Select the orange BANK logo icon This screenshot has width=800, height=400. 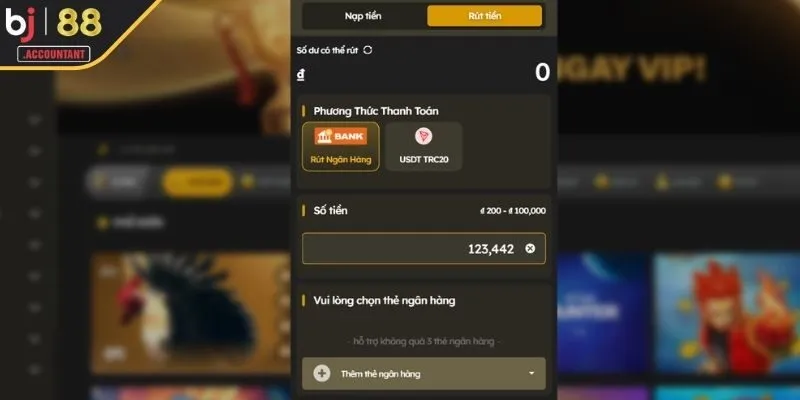(x=341, y=136)
